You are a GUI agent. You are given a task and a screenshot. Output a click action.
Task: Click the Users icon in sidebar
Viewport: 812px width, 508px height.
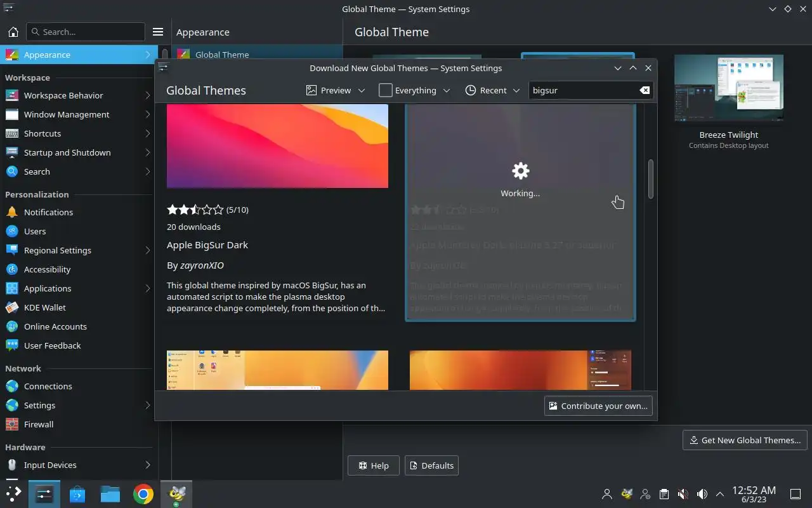click(x=12, y=231)
